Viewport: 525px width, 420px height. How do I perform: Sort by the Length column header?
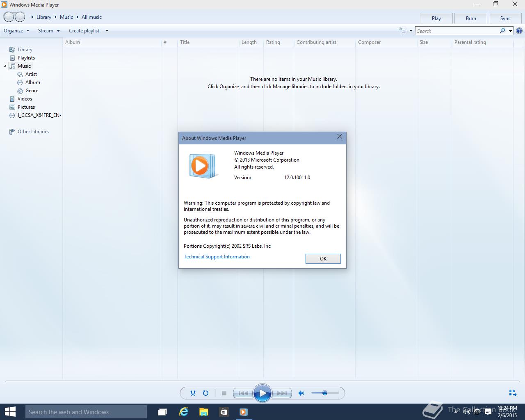pyautogui.click(x=251, y=42)
